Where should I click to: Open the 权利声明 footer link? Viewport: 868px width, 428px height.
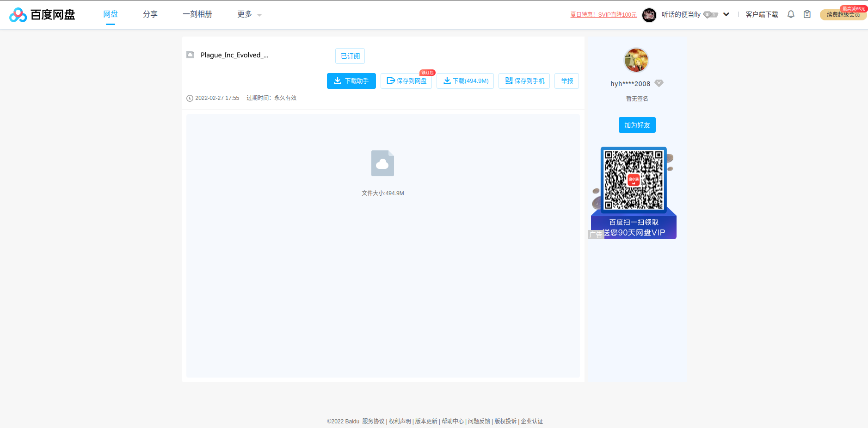(x=400, y=421)
